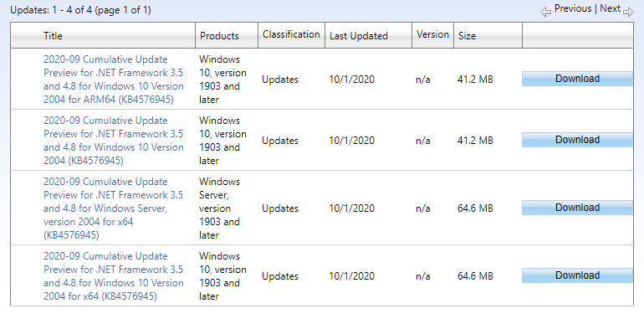Image resolution: width=644 pixels, height=324 pixels.
Task: Select 'Windows Server, version 1903 and later' product cell
Action: click(x=219, y=208)
